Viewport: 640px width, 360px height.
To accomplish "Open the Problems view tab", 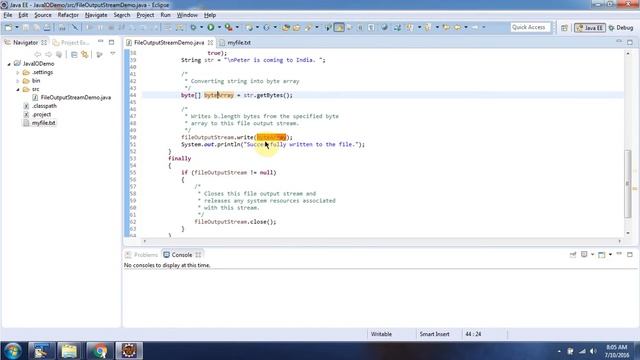I will point(142,255).
